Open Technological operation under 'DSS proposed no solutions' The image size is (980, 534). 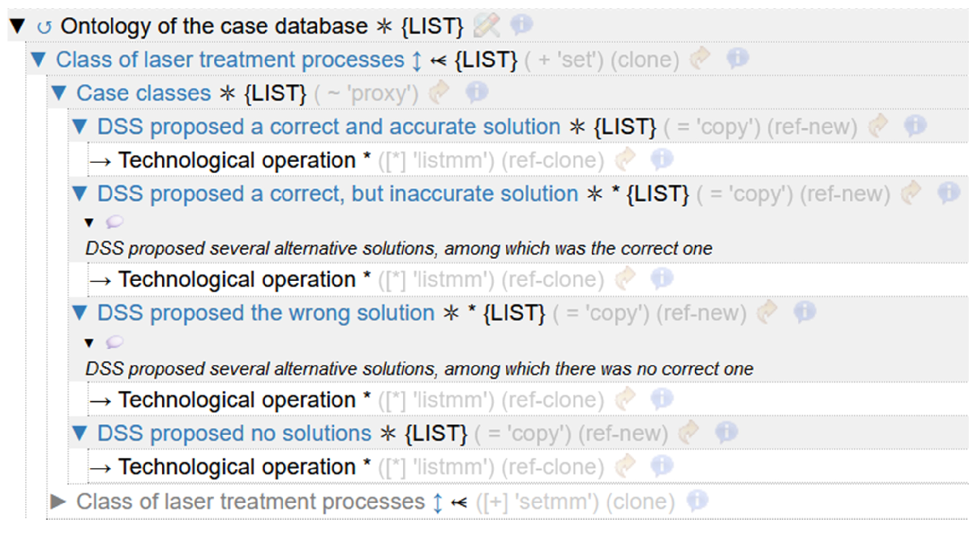pos(237,466)
